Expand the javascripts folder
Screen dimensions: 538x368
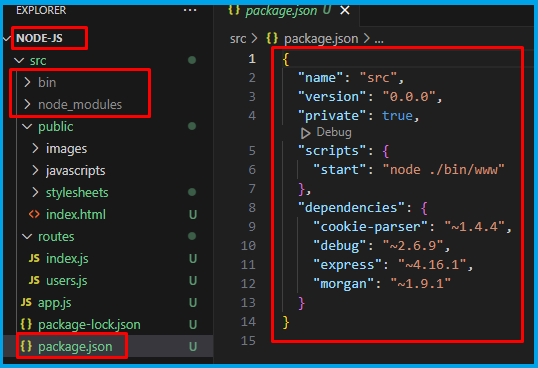[x=35, y=170]
